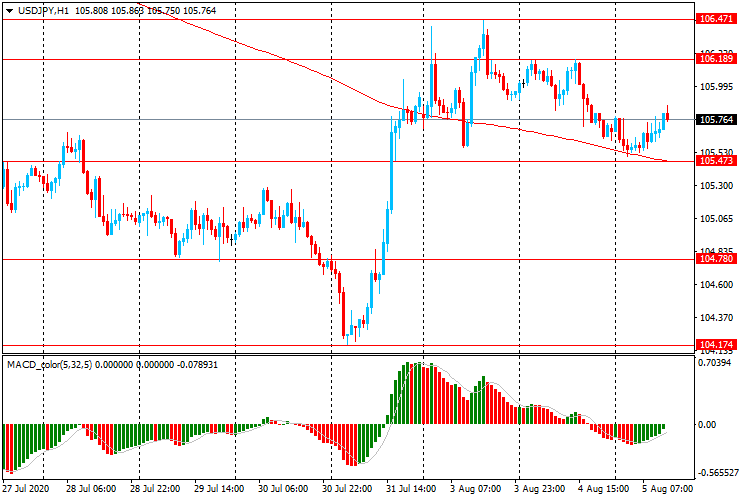Viewport: 740px width, 500px height.
Task: Click the 5 Aug 07:00 time label
Action: (667, 489)
